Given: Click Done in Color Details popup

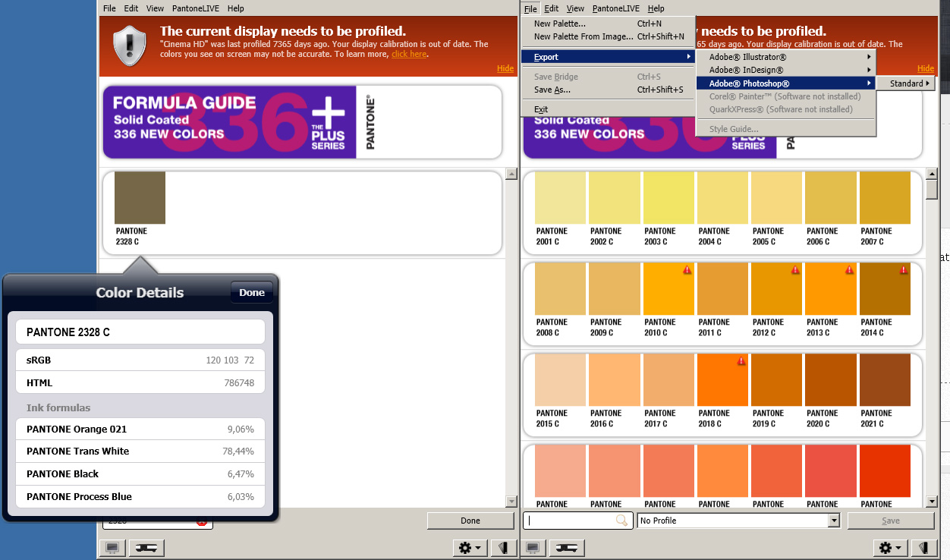Looking at the screenshot, I should click(x=252, y=292).
